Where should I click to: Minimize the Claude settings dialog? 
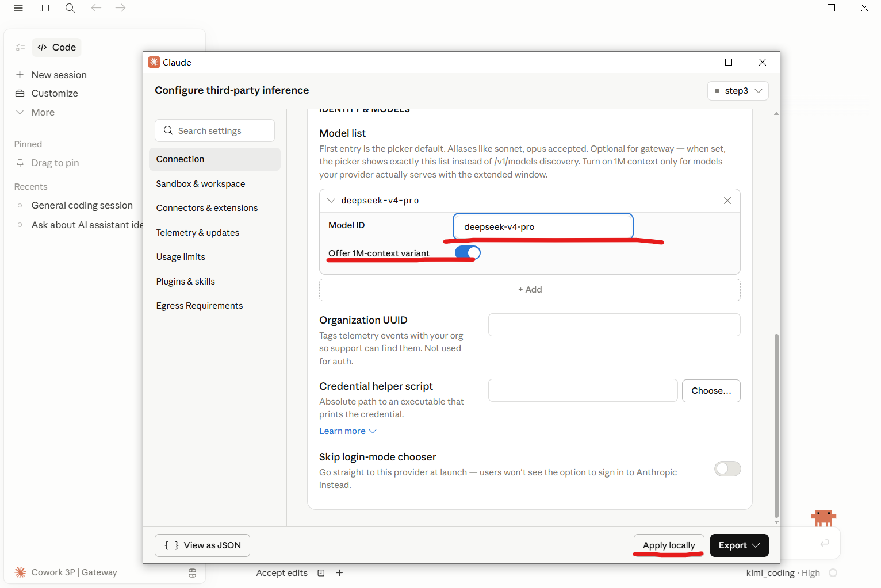[695, 62]
